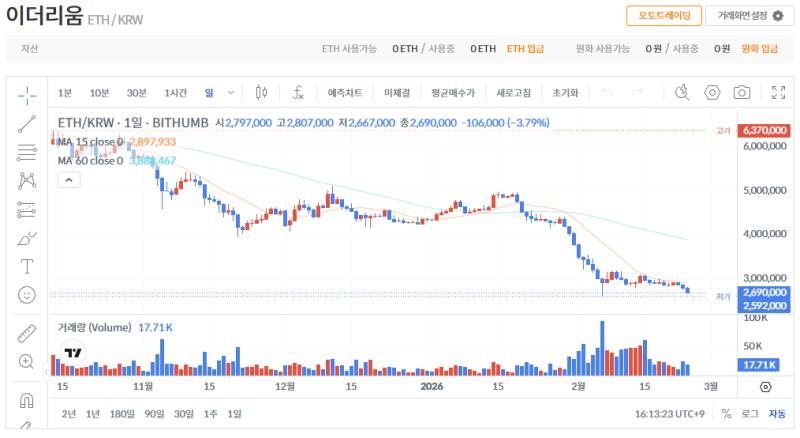Open the Fibonacci retracement tool

coord(27,153)
